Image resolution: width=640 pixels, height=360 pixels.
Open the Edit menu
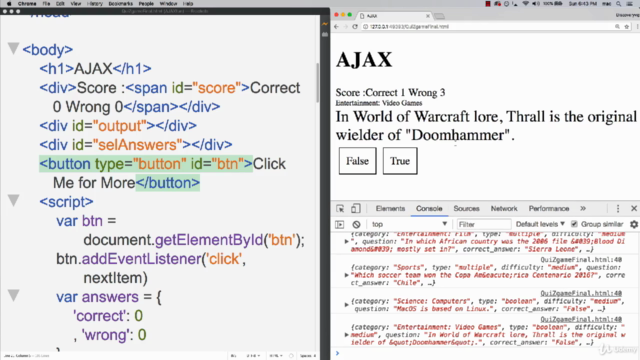[x=60, y=4]
